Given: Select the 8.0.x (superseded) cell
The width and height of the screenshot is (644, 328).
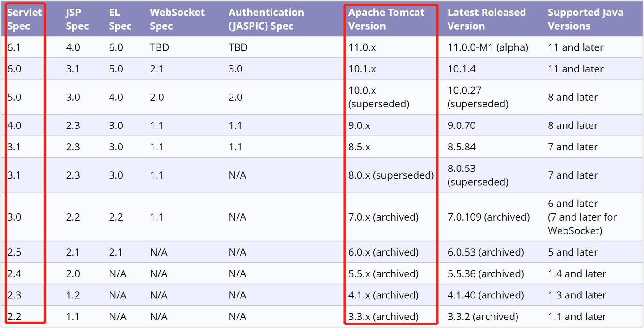Looking at the screenshot, I should click(x=391, y=175).
